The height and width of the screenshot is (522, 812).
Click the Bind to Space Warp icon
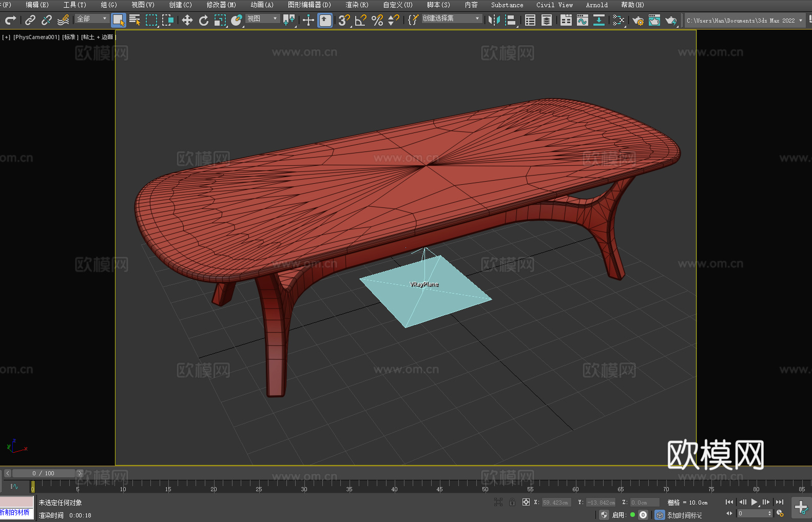pyautogui.click(x=63, y=20)
